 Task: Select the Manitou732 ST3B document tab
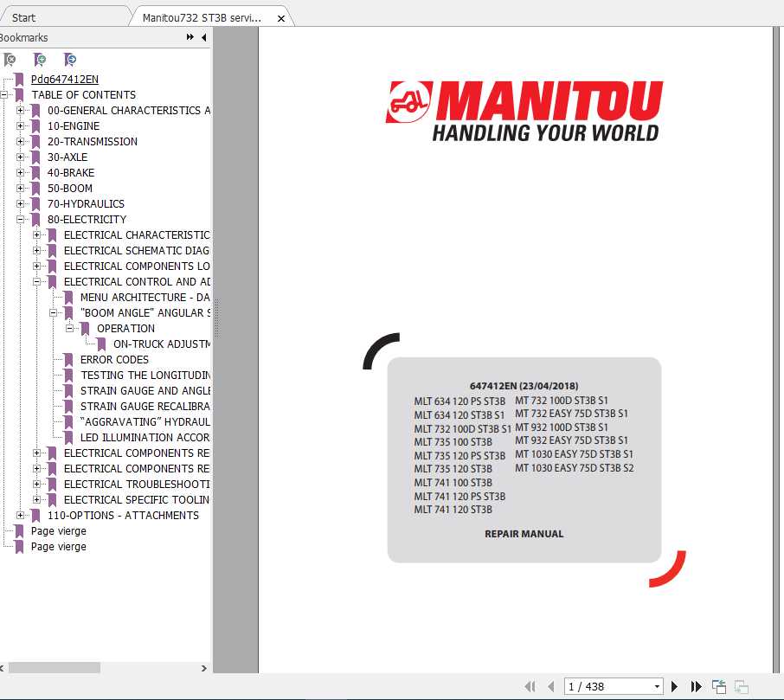click(x=199, y=16)
